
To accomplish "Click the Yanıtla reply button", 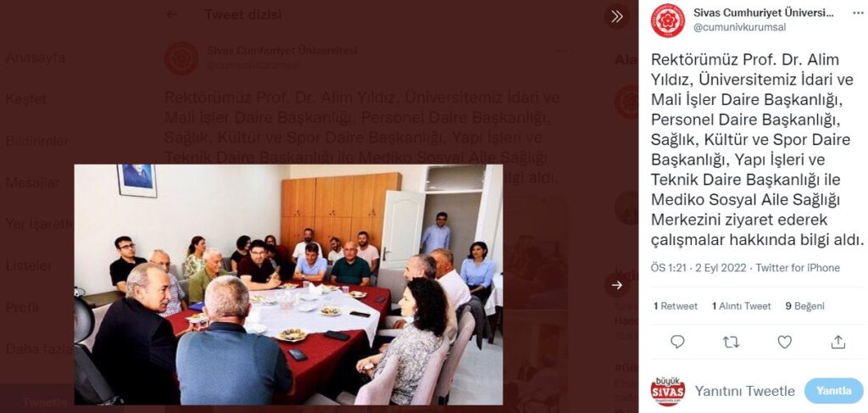I will (834, 391).
